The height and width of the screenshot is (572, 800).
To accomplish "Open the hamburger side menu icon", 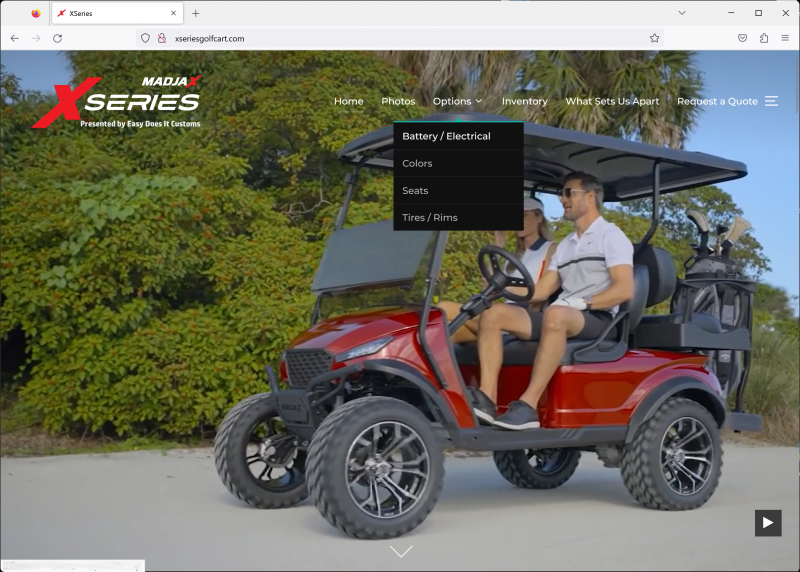I will [771, 101].
